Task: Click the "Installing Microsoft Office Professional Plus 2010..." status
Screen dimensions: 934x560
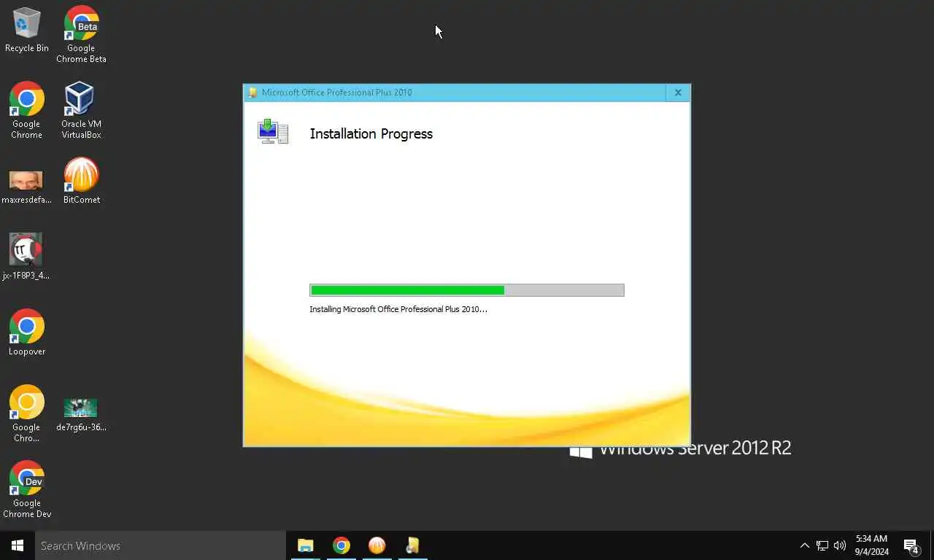Action: 398,309
